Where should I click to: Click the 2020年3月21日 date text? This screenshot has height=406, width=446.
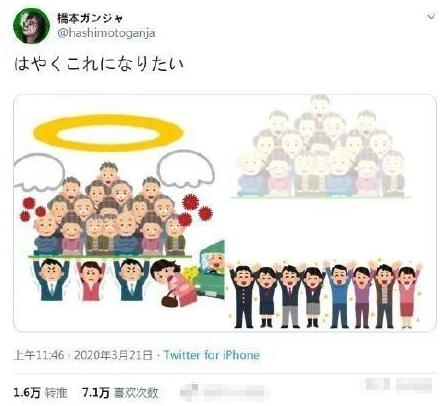tap(113, 355)
